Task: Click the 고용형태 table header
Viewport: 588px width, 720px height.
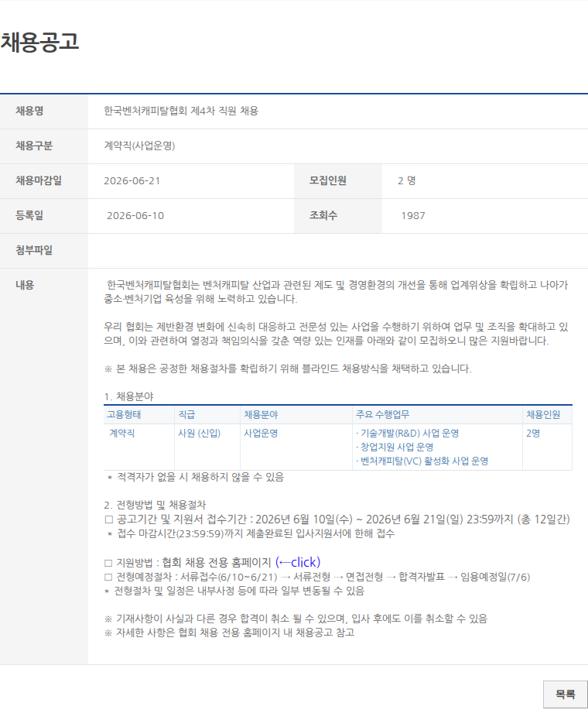Action: [124, 415]
